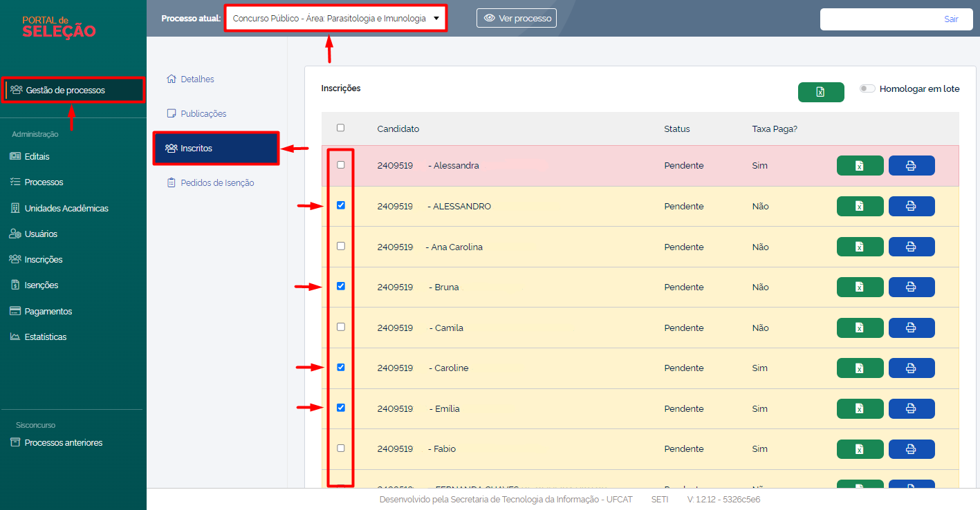
Task: Print Ana Carolina's registration
Action: pyautogui.click(x=912, y=247)
